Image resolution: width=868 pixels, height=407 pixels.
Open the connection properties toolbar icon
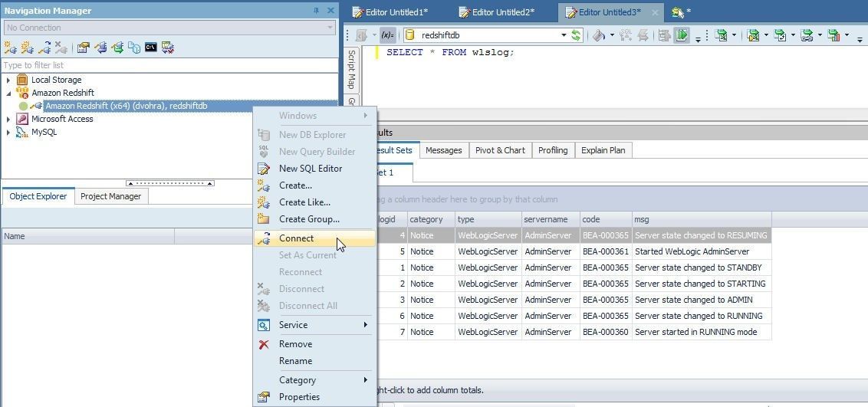pyautogui.click(x=83, y=48)
